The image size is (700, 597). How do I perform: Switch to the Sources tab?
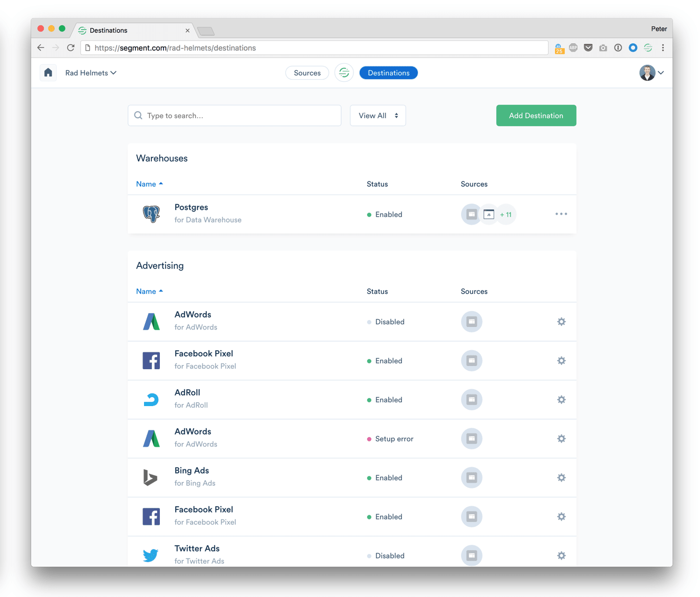307,72
